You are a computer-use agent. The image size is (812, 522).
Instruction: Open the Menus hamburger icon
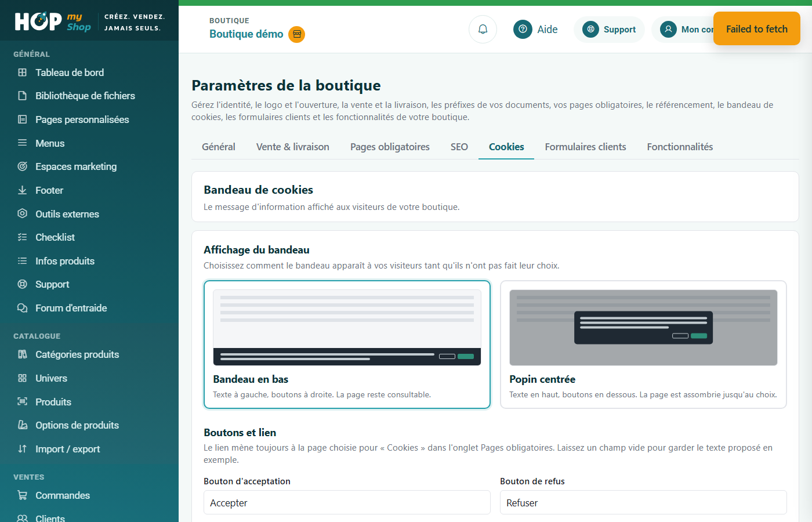coord(22,143)
